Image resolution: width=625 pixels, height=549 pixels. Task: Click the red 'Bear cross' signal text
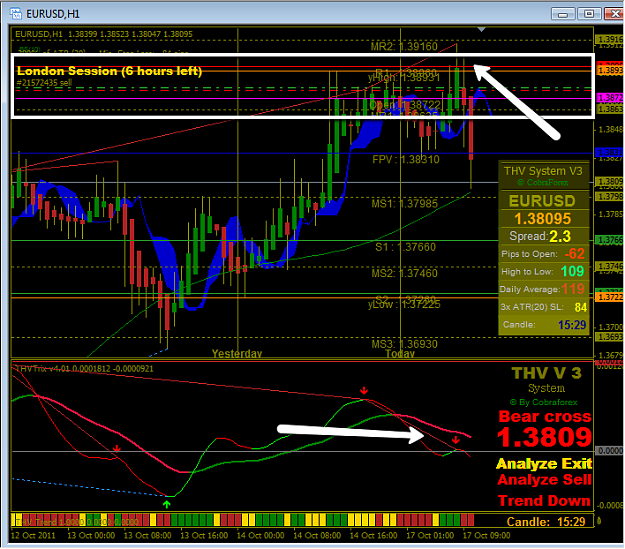(545, 417)
